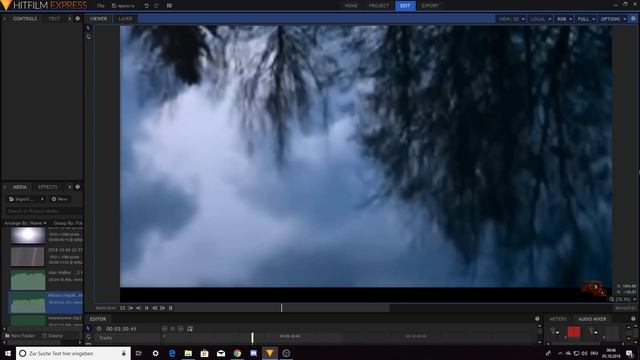Screen dimensions: 640x360
Task: Open the CONTROLS panel tab
Action: pos(25,19)
